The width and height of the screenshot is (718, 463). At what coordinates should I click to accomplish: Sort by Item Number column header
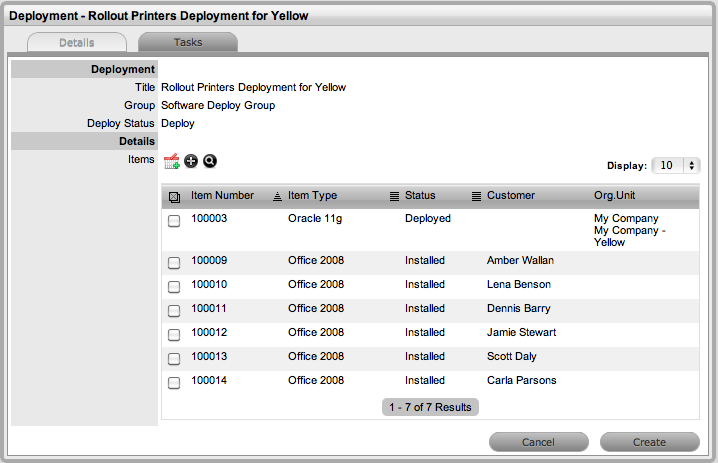(222, 196)
